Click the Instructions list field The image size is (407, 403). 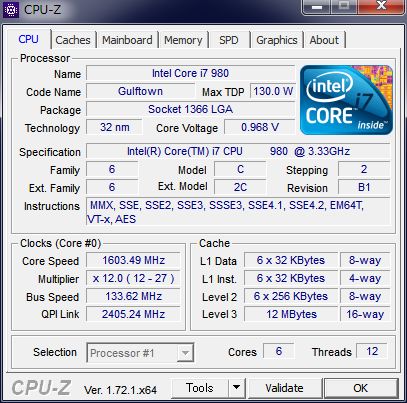pos(238,212)
